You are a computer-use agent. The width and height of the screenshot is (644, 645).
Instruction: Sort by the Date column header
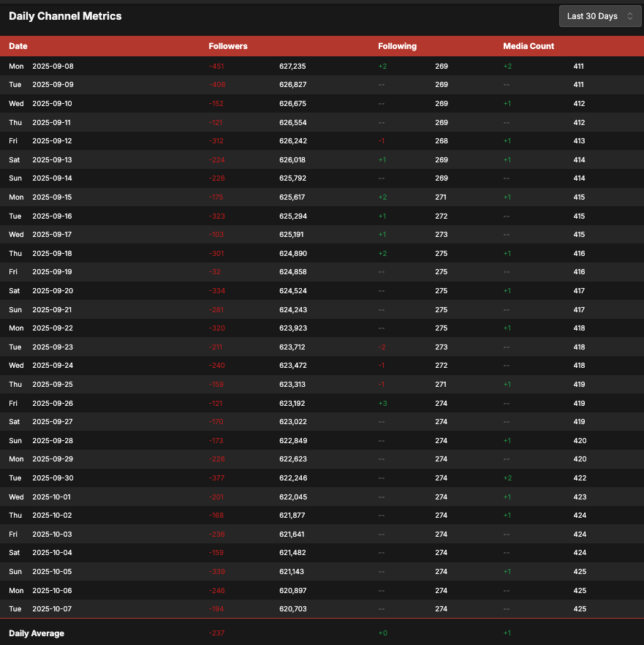(18, 46)
